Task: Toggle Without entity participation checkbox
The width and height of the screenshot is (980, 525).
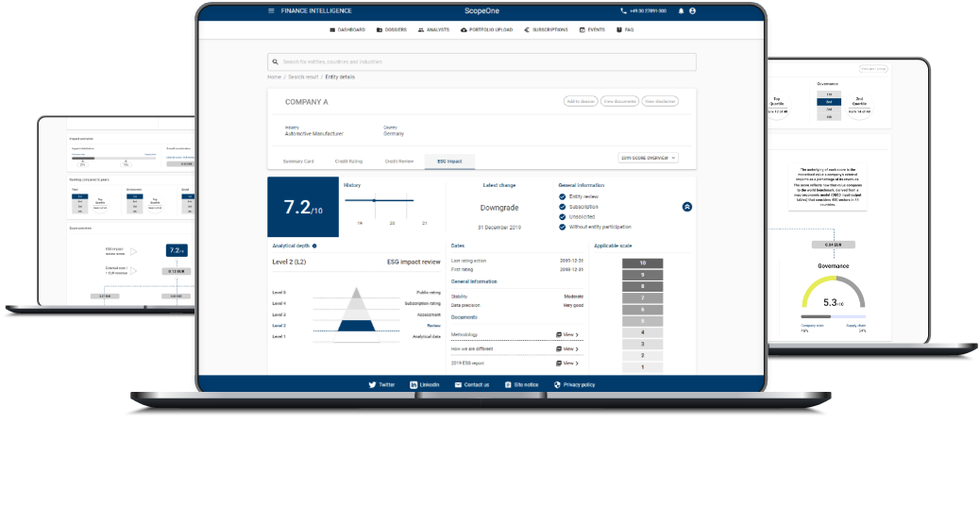Action: [563, 227]
